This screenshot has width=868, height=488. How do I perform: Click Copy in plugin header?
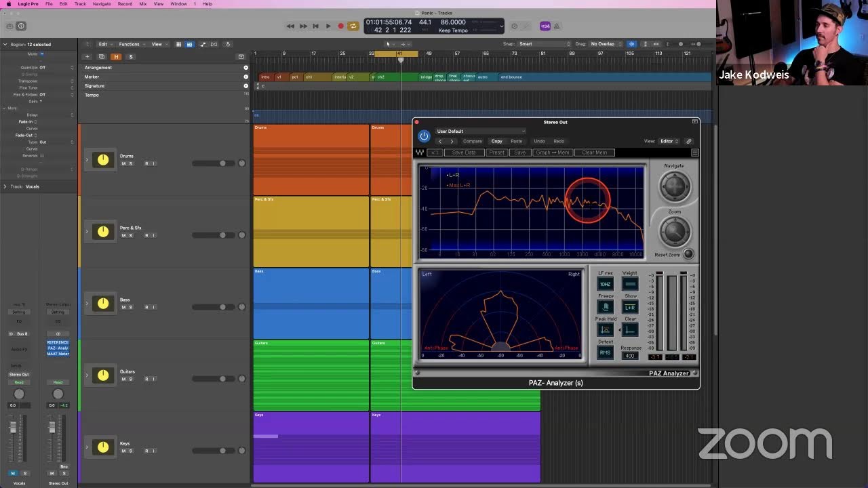coord(497,141)
